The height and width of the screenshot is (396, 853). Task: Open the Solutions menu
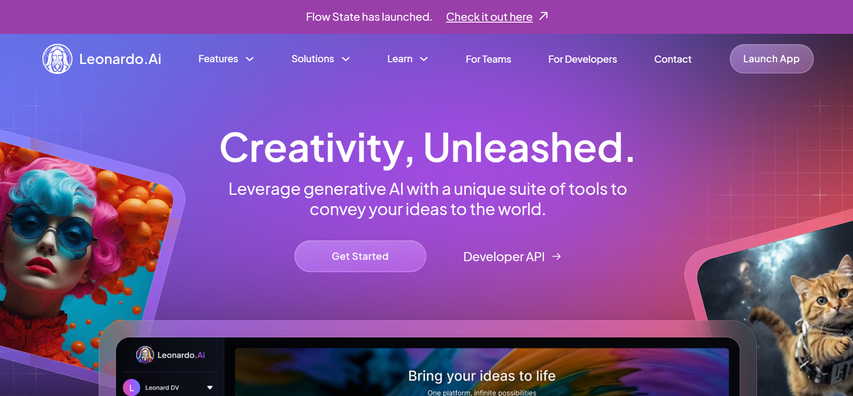(x=320, y=59)
